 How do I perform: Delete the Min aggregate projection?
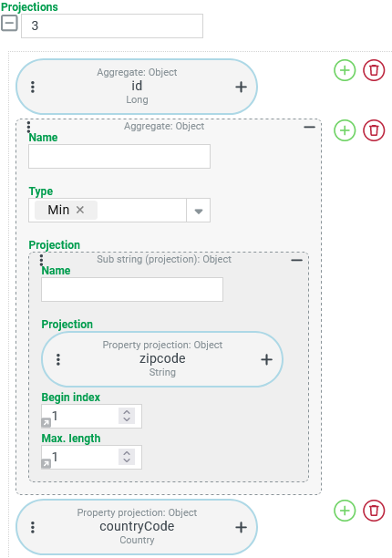coord(374,130)
